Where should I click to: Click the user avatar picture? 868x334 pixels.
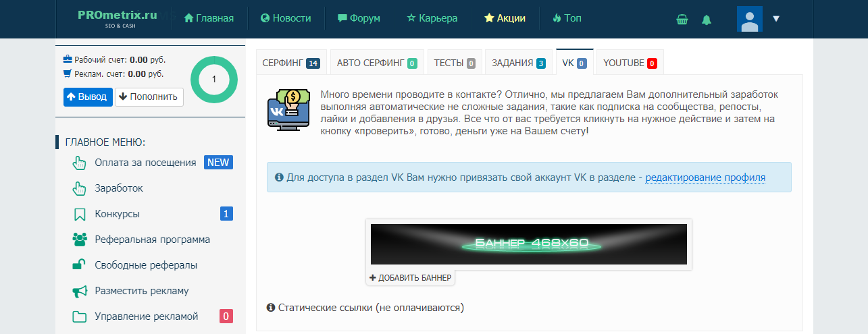(x=750, y=19)
